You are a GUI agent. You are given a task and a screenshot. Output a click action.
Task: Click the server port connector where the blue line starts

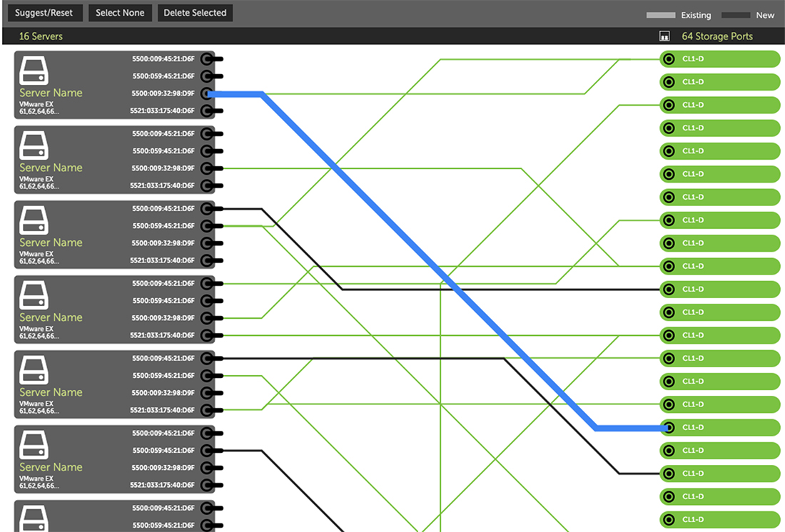(x=207, y=93)
